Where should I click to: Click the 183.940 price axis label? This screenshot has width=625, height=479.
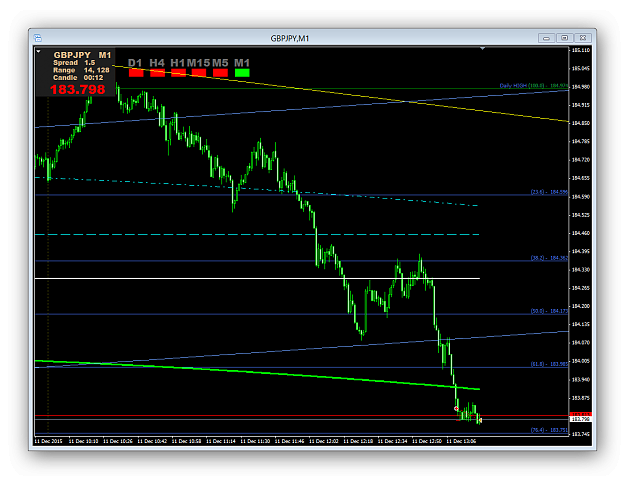tap(581, 379)
